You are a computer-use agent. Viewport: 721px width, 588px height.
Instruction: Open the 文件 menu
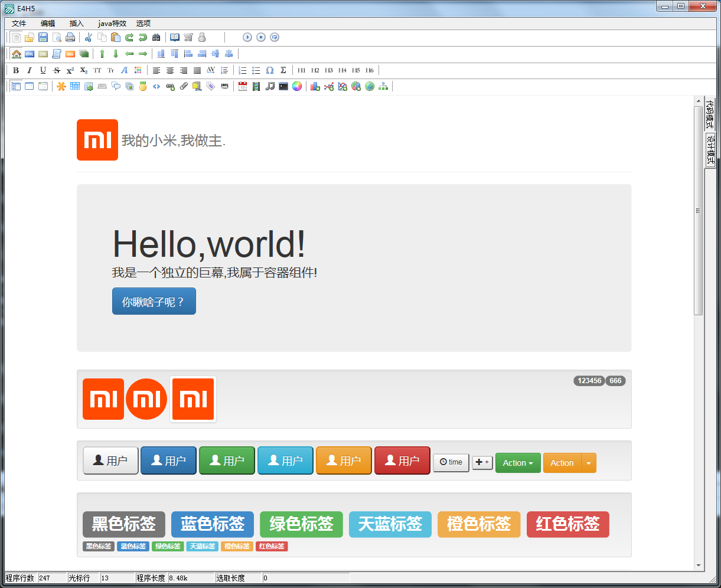(19, 24)
